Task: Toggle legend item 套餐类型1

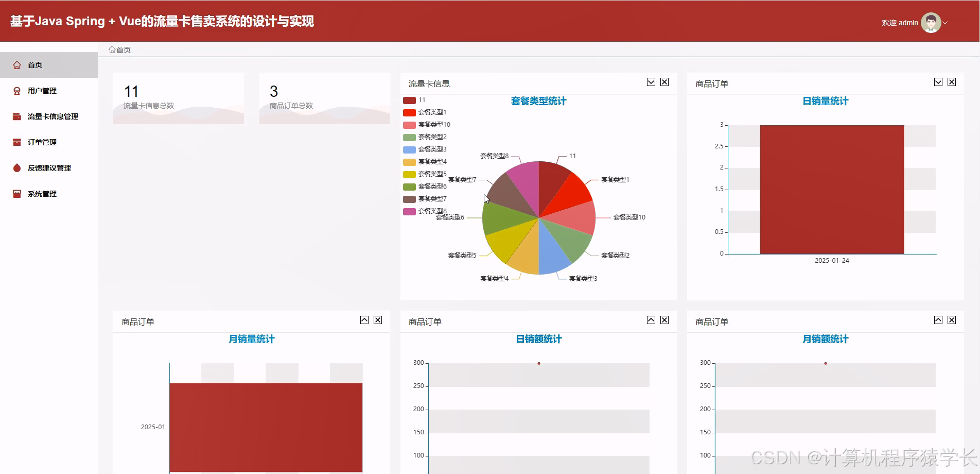Action: coord(425,112)
